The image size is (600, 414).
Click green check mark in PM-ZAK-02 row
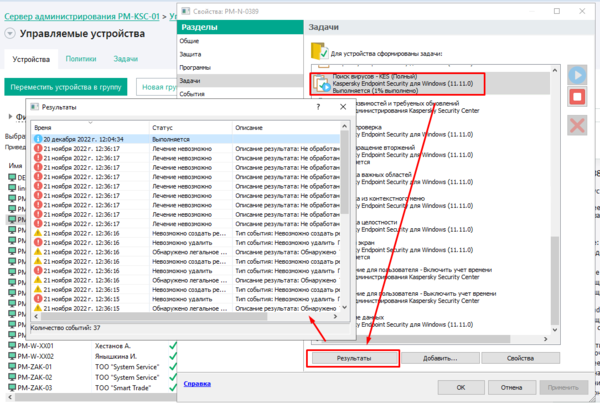point(173,377)
